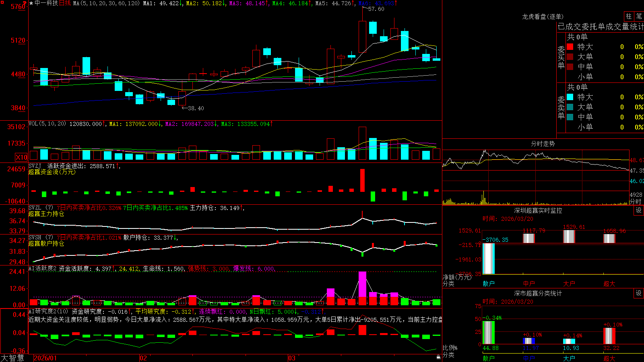
Task: Select 散户 in 深市超赢分类统计 chart
Action: [x=489, y=358]
